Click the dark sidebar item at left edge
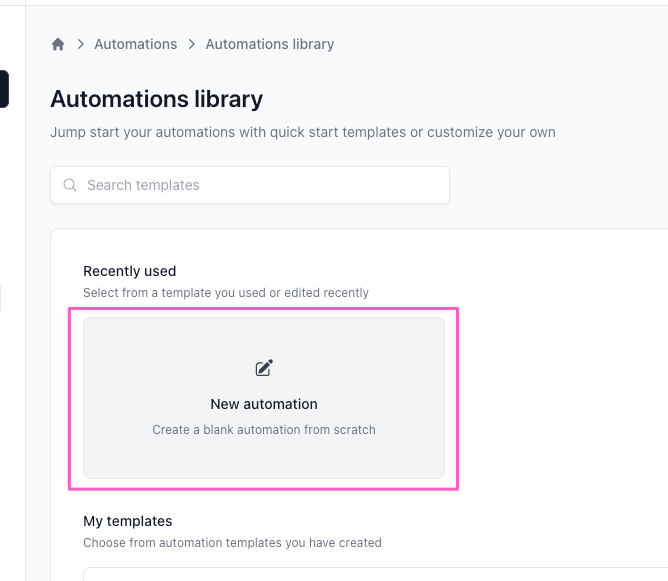Image resolution: width=668 pixels, height=581 pixels. click(x=4, y=88)
